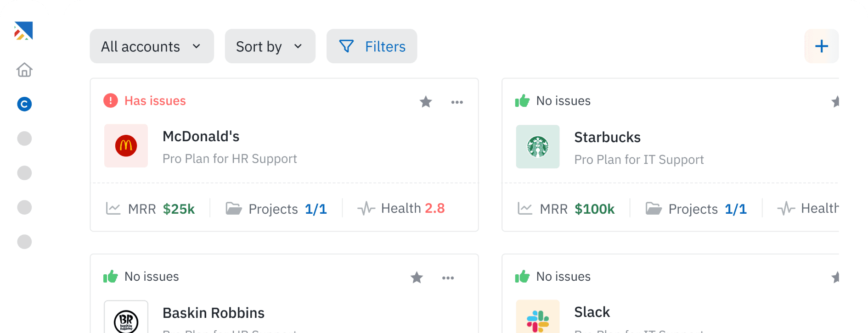
Task: Click the MRR chart icon on Starbucks card
Action: pyautogui.click(x=525, y=209)
